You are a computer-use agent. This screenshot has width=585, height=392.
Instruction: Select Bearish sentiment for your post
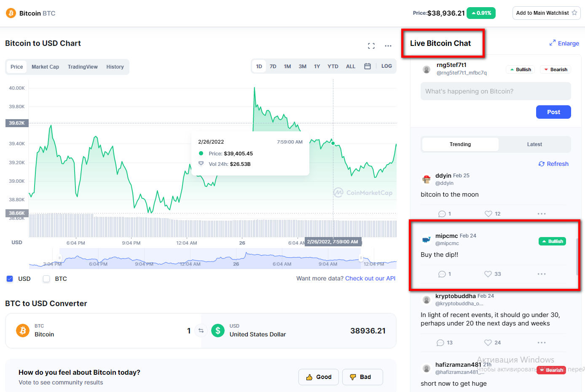(555, 69)
